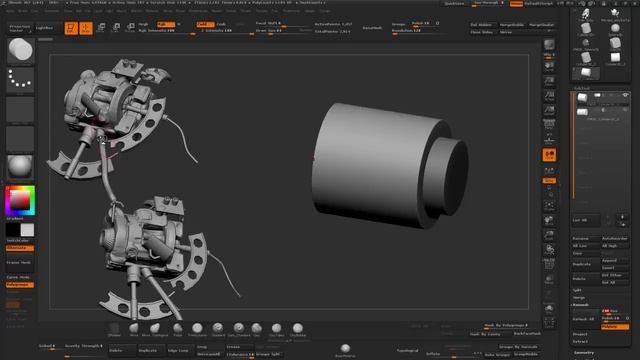Adjust the Draw Size slider
The image size is (640, 360).
[283, 31]
